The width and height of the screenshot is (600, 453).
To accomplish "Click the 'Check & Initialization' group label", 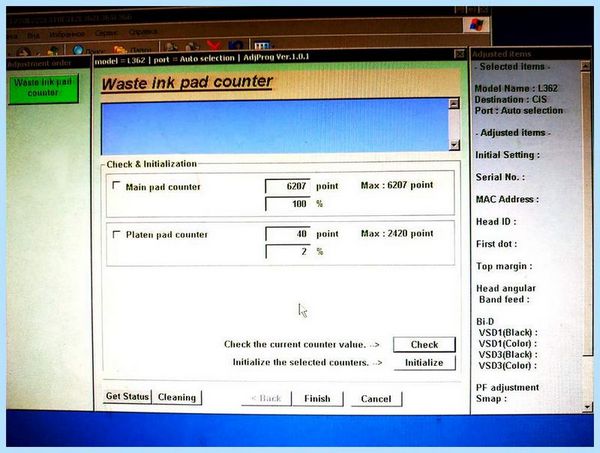I will 152,164.
